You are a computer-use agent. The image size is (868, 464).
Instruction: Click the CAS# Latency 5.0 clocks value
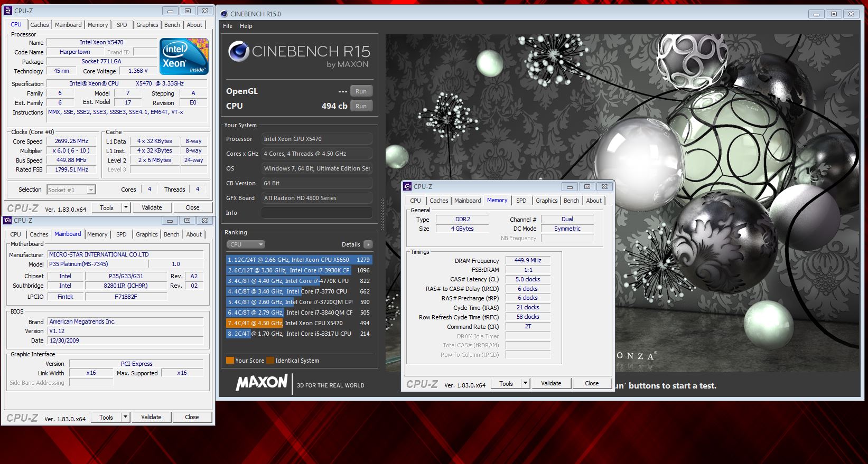528,279
